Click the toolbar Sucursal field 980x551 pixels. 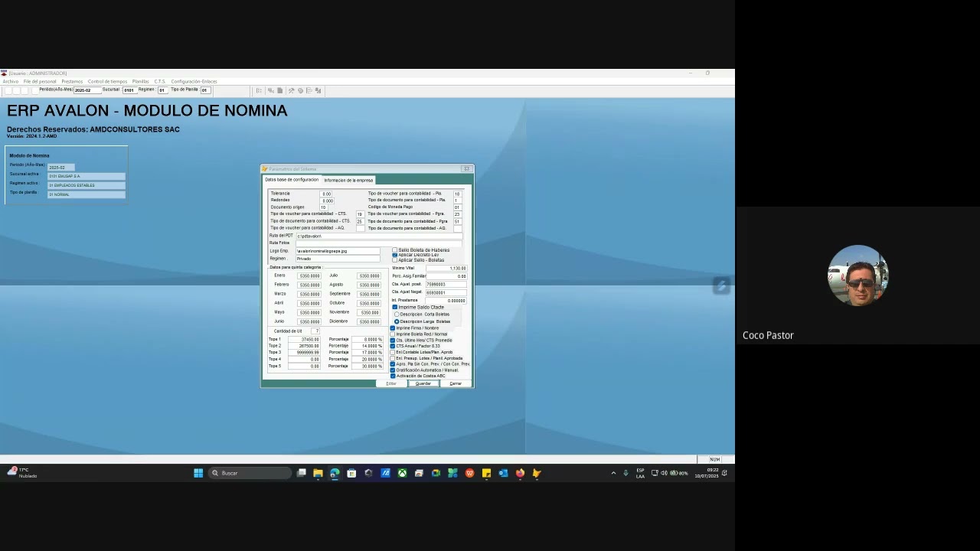pos(129,90)
